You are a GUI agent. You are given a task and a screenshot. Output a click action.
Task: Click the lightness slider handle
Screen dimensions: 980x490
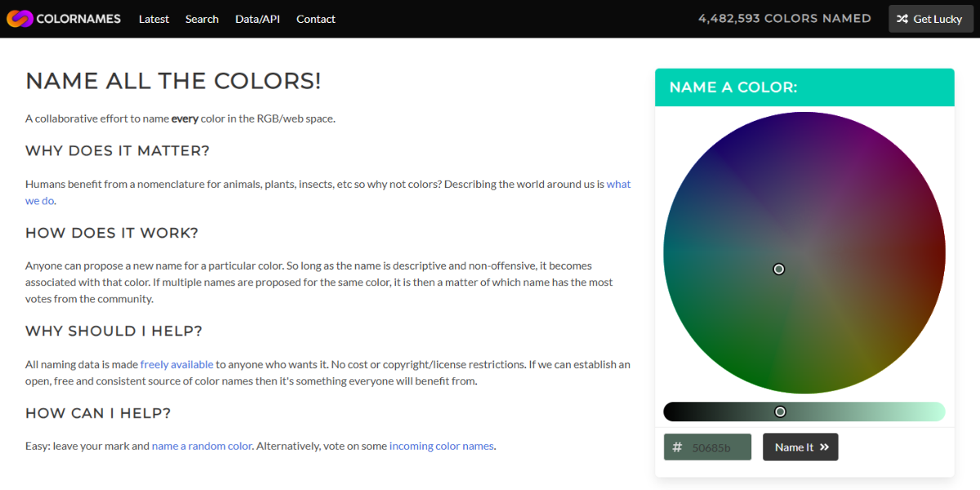coord(780,411)
